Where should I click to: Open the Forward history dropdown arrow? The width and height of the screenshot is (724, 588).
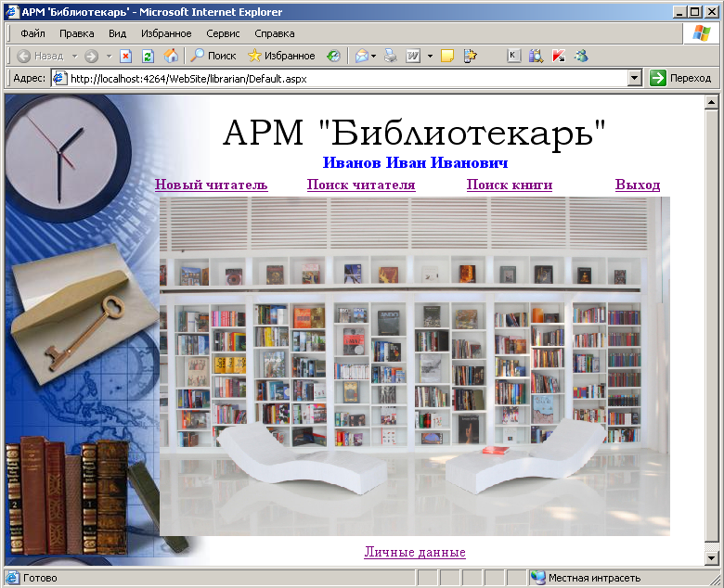point(110,57)
